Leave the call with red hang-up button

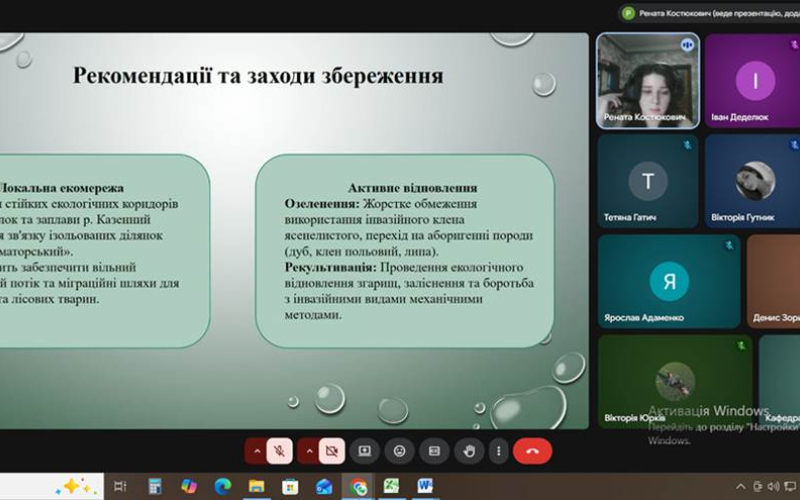(x=532, y=451)
